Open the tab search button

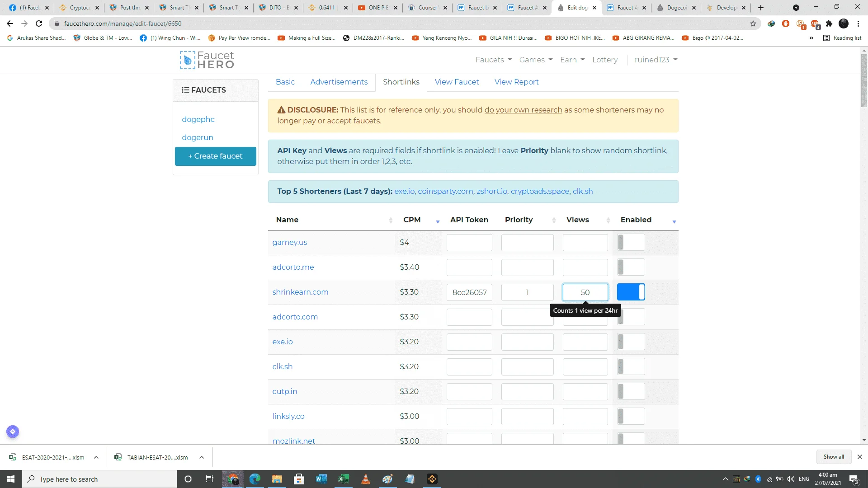point(796,8)
